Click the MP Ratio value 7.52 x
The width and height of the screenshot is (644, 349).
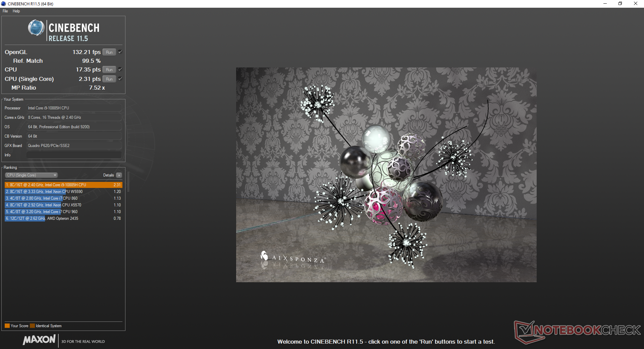coord(97,88)
